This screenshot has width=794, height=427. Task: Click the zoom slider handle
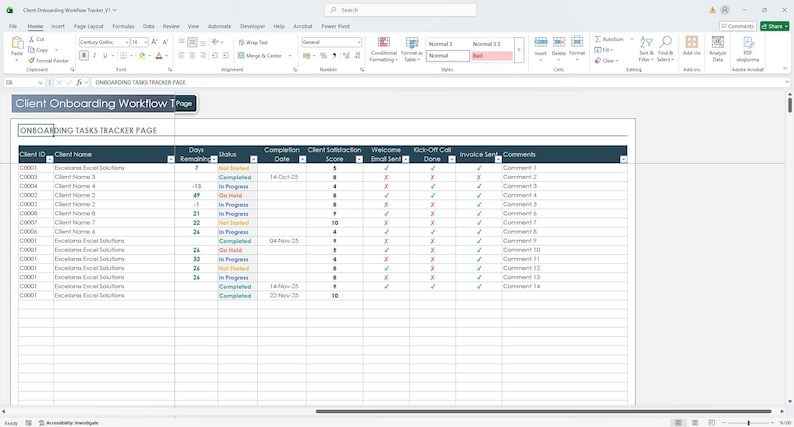coord(748,422)
